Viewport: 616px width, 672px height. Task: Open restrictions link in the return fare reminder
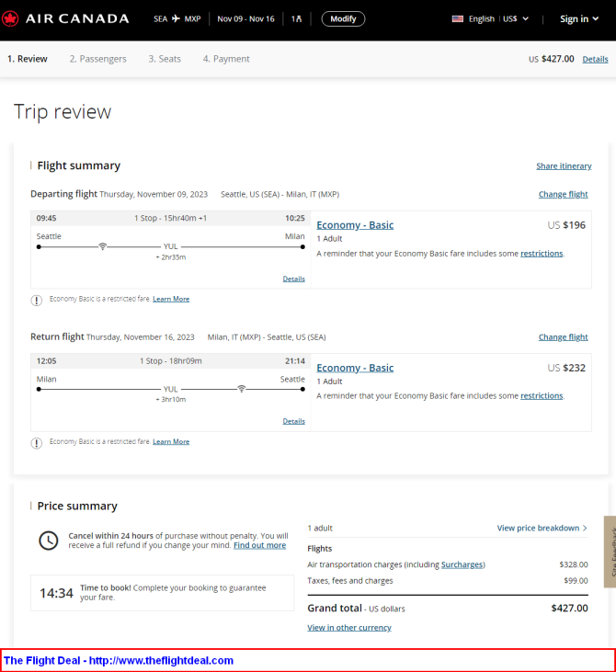[542, 395]
